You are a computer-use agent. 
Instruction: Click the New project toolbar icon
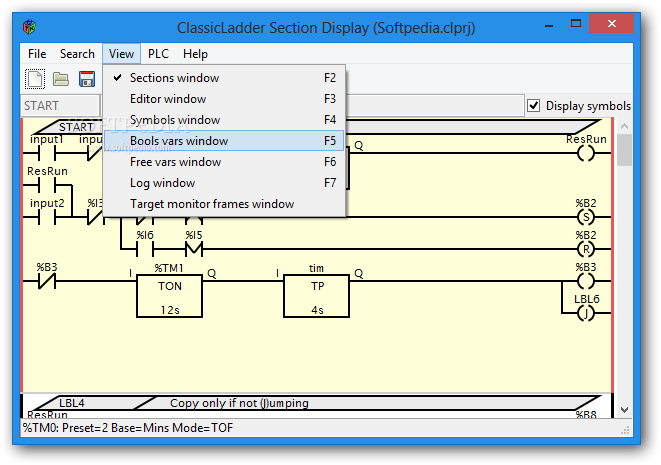pyautogui.click(x=35, y=79)
